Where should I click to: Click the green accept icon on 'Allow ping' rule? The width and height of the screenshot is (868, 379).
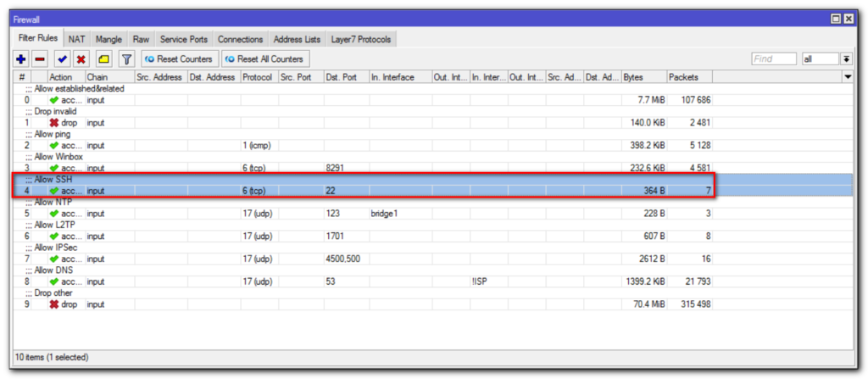point(53,146)
